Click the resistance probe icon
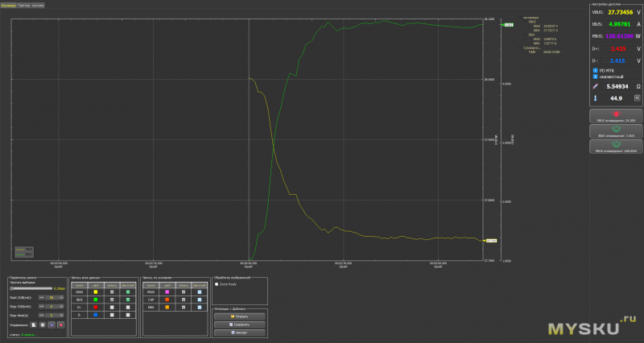This screenshot has height=343, width=644. 595,86
